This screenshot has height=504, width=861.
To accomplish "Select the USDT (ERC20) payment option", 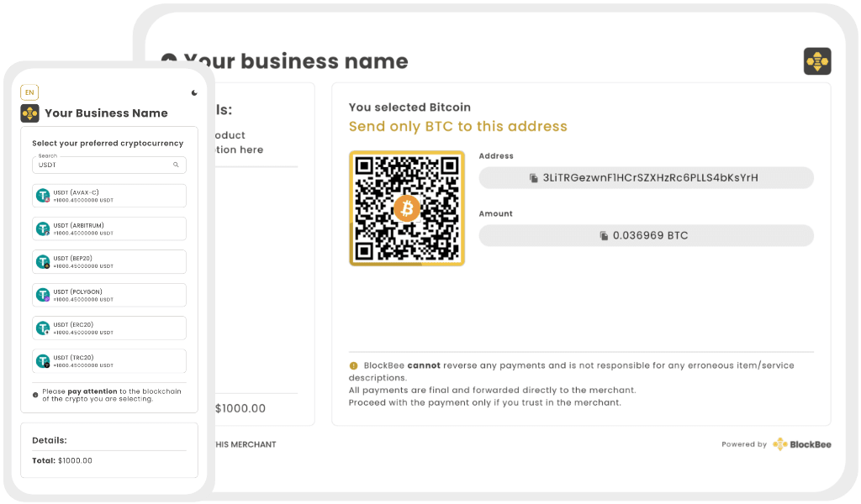I will 108,328.
